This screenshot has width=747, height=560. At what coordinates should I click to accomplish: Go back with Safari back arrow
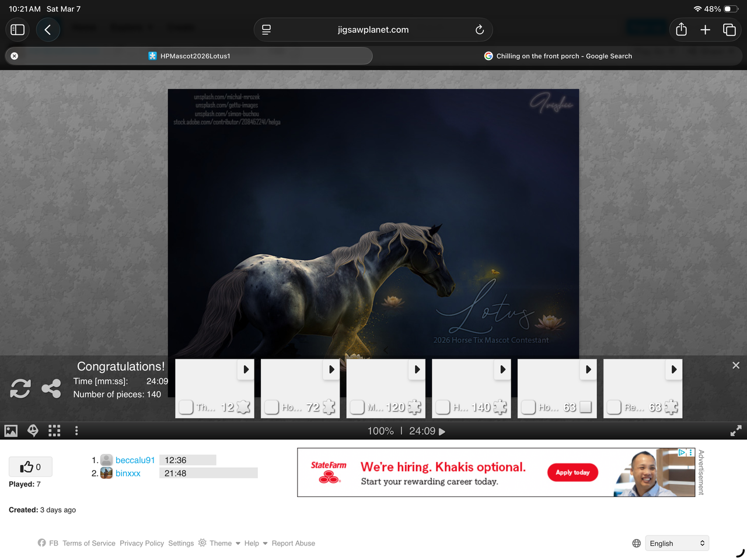pyautogui.click(x=48, y=30)
